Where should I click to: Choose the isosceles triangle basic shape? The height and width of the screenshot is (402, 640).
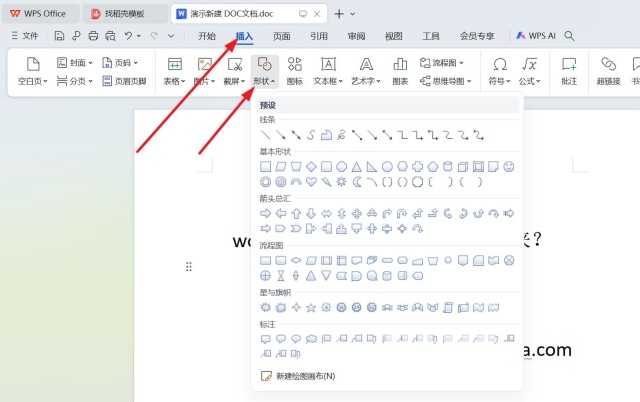[357, 167]
